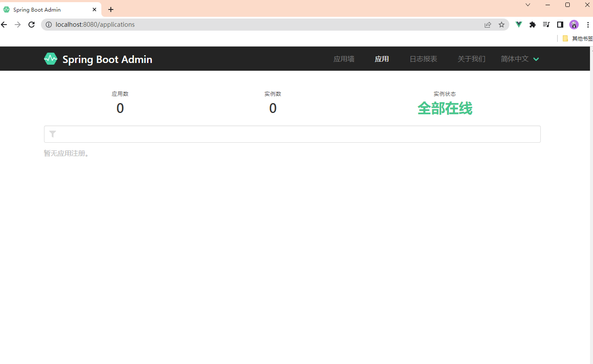593x364 pixels.
Task: Open the extensions puzzle icon
Action: tap(533, 25)
